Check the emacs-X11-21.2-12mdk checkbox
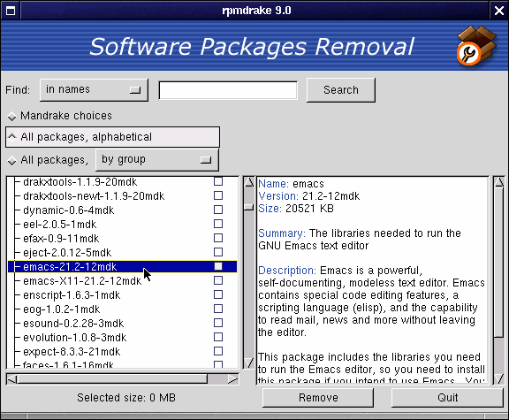Viewport: 509px width, 420px height. point(218,280)
